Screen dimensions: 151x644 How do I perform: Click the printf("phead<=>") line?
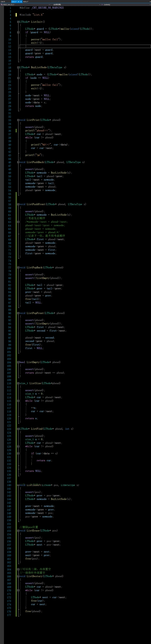[x=39, y=131]
